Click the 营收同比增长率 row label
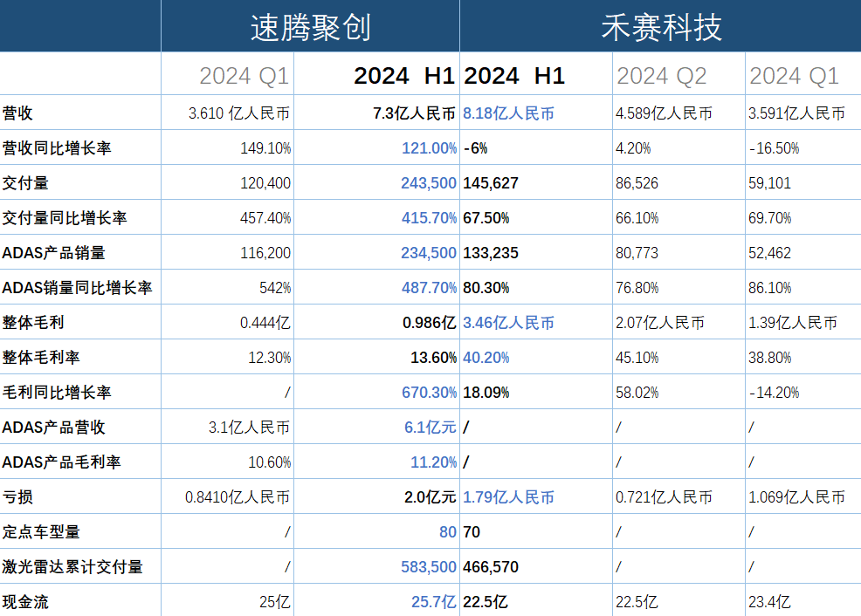Viewport: 861px width, 616px height. pyautogui.click(x=80, y=147)
